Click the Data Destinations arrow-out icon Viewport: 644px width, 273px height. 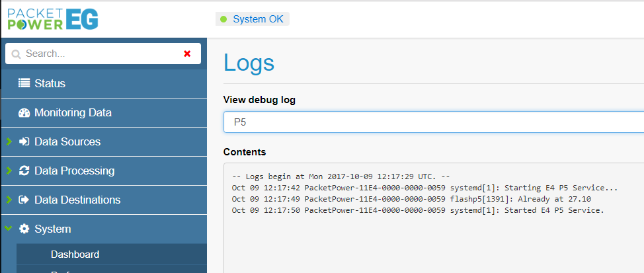pyautogui.click(x=24, y=200)
